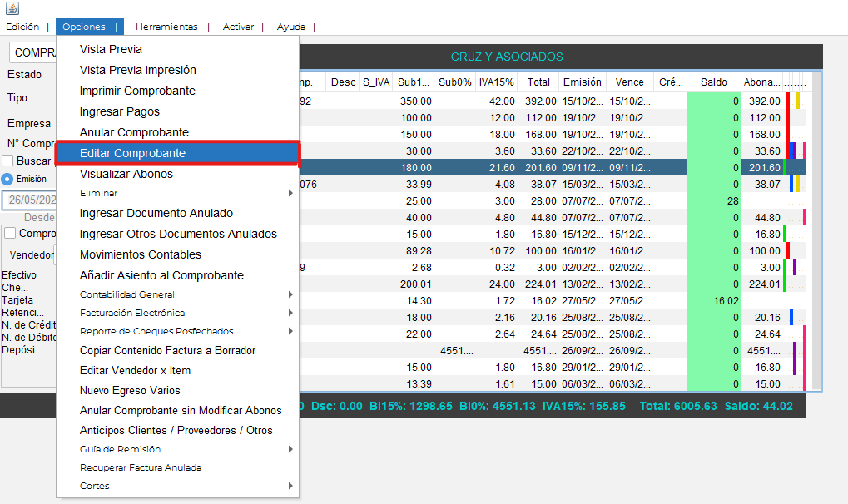The image size is (848, 504).
Task: Tick the Compro... checkbox below the date field
Action: [x=10, y=234]
